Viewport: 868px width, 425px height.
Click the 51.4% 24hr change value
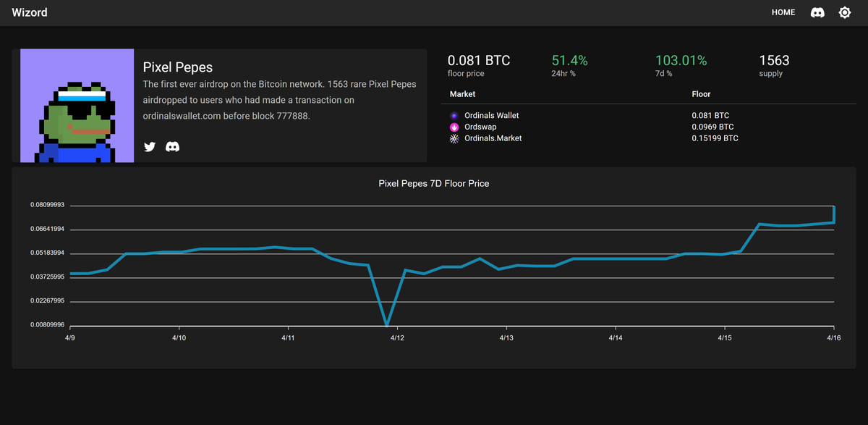coord(570,60)
